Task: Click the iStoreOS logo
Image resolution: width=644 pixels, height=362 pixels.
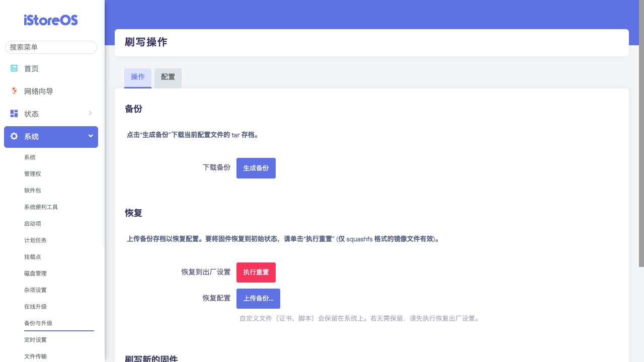Action: coord(51,20)
